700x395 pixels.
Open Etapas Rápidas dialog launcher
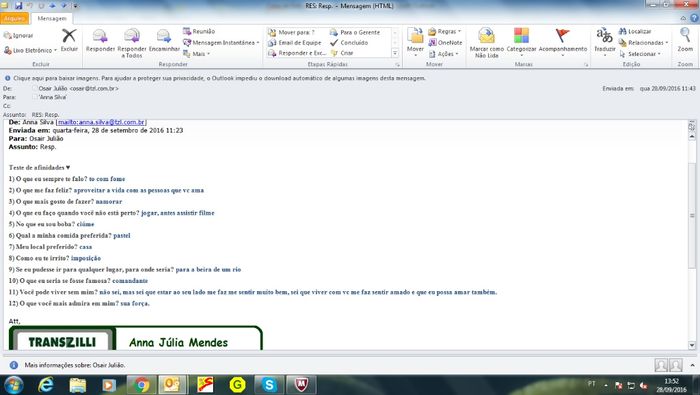tap(397, 65)
